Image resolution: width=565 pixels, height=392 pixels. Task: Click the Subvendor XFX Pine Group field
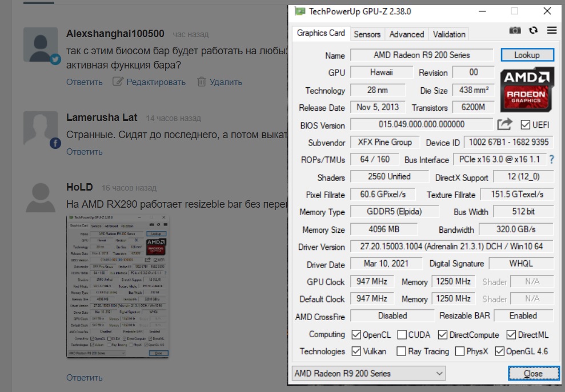(x=385, y=142)
